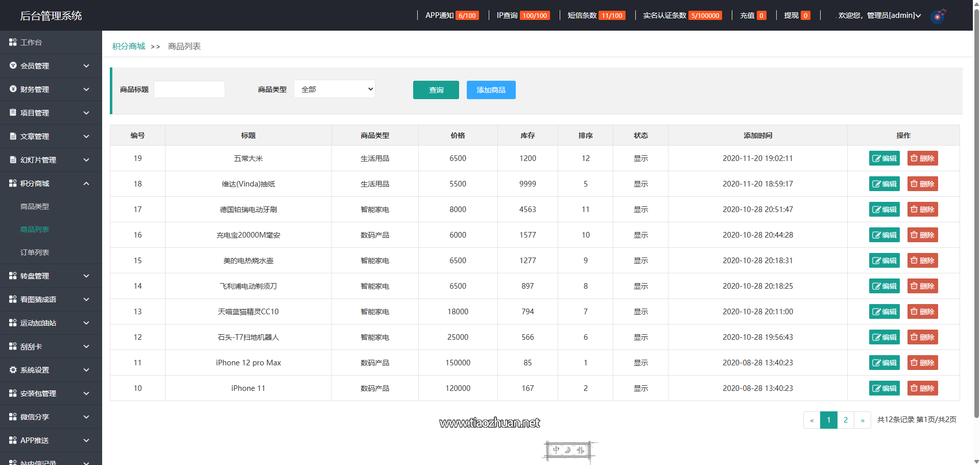Click the 微信分享 sidebar icon

(x=13, y=417)
